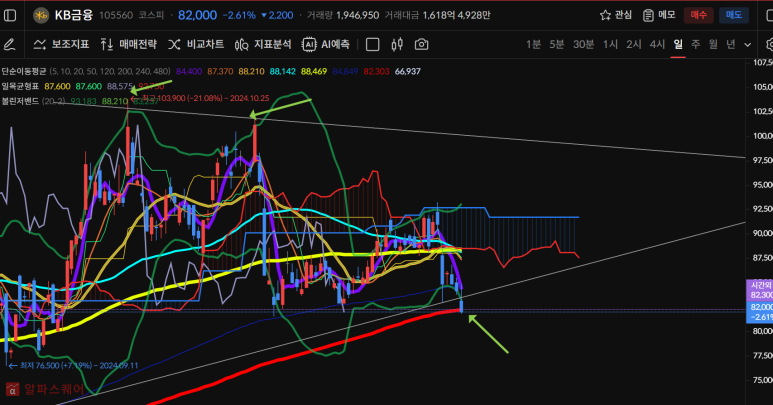This screenshot has width=773, height=405.
Task: Select the 월 monthly timeframe
Action: pyautogui.click(x=713, y=44)
